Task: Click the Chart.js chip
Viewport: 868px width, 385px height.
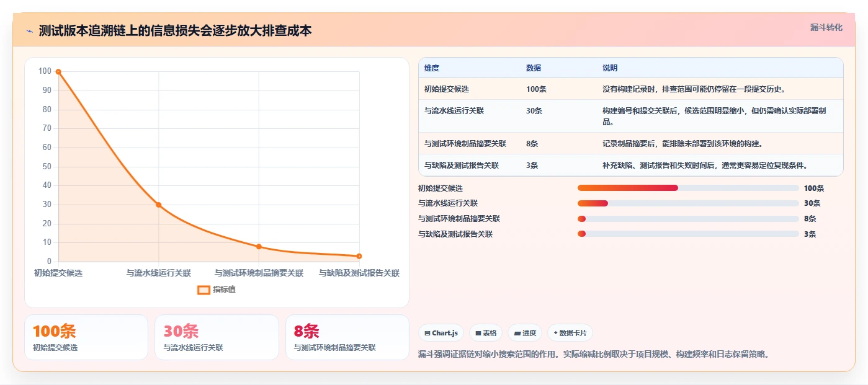Action: pyautogui.click(x=441, y=333)
